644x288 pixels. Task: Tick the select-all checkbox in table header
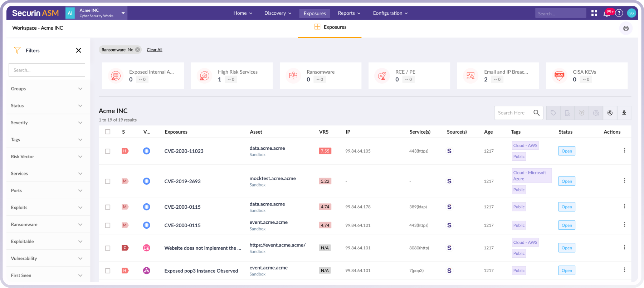108,132
